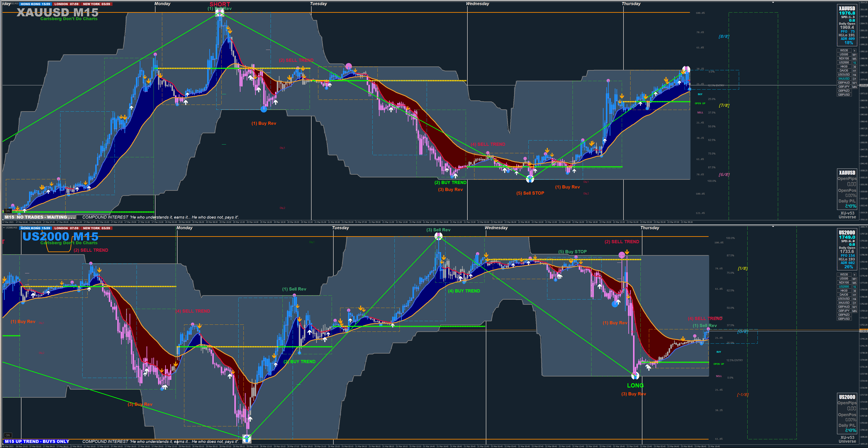Toggle the ON button in US2000 chart
The height and width of the screenshot is (448, 868).
tap(8, 435)
